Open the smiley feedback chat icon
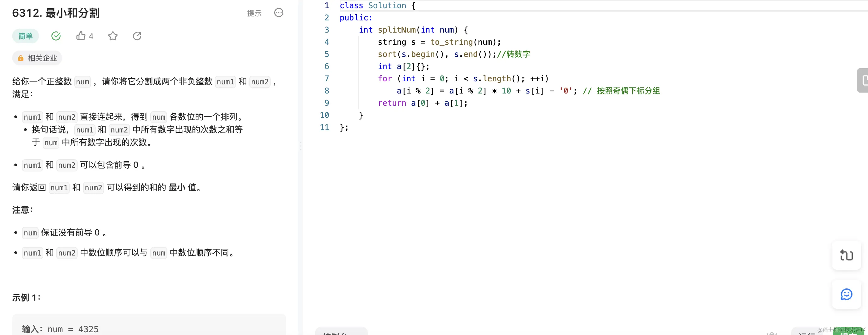 (846, 294)
